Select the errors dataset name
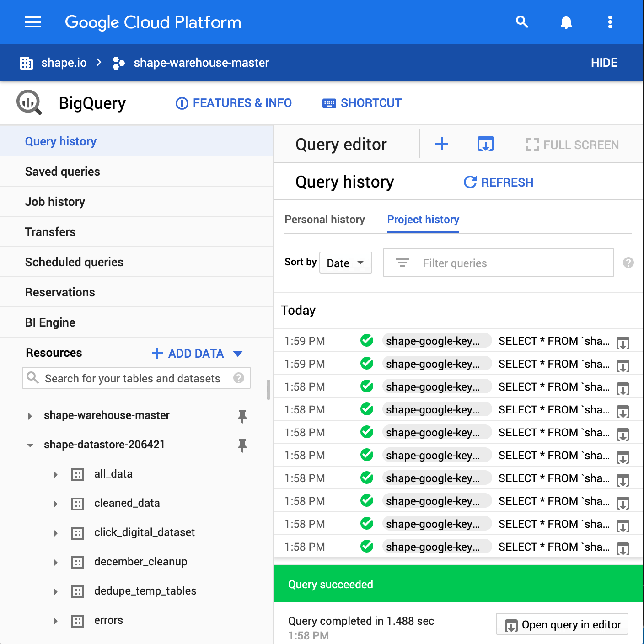This screenshot has height=644, width=644. pos(108,620)
